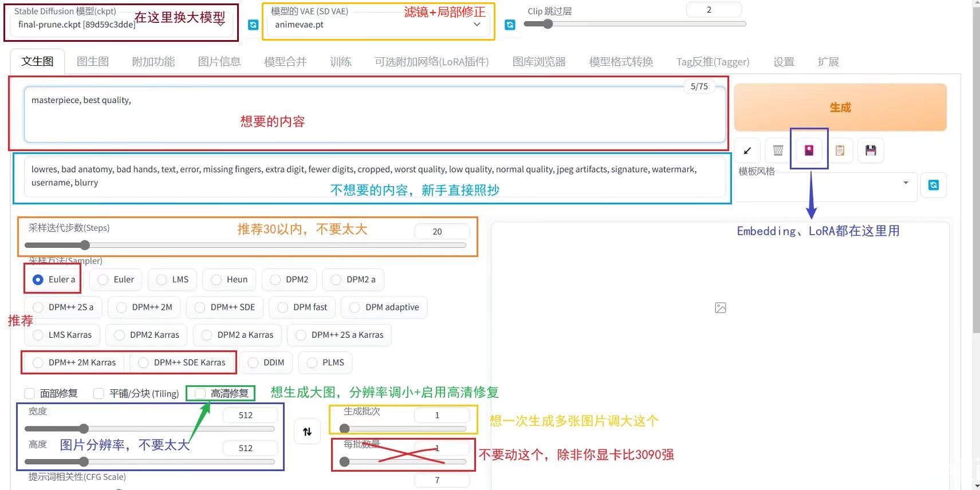Image resolution: width=980 pixels, height=490 pixels.
Task: Click the clipboard apply style icon
Action: pos(840,151)
